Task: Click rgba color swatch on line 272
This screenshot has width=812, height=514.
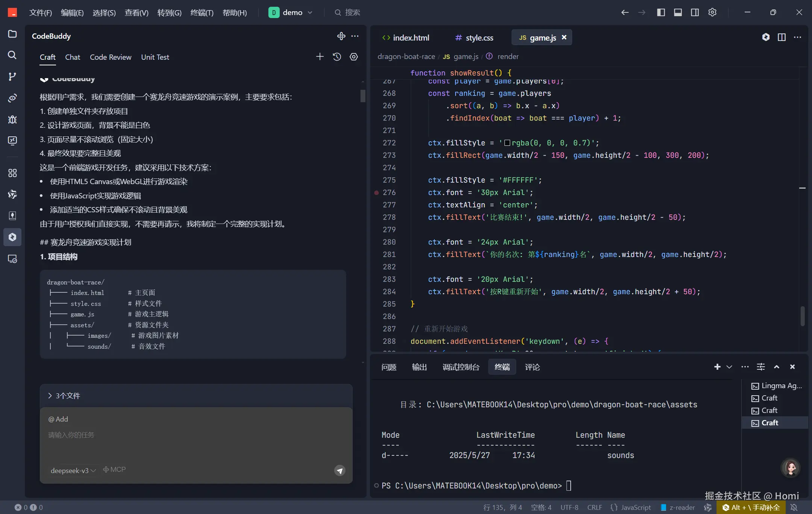Action: (507, 143)
